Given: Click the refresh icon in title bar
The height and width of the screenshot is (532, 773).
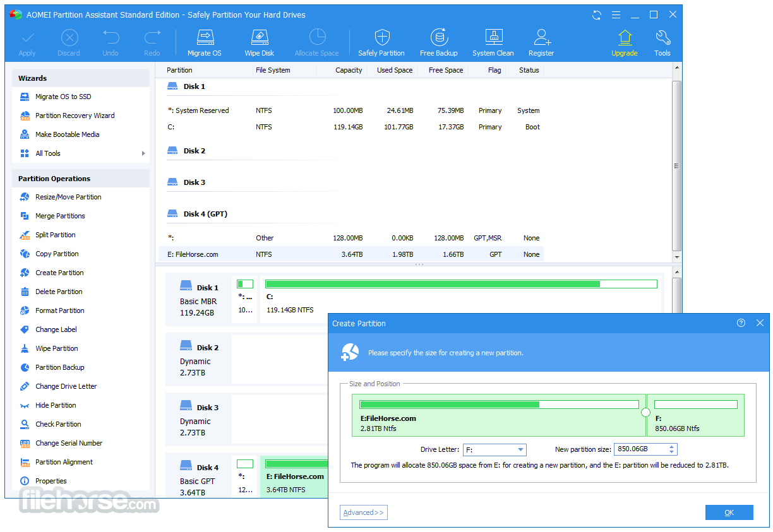Looking at the screenshot, I should click(x=597, y=15).
